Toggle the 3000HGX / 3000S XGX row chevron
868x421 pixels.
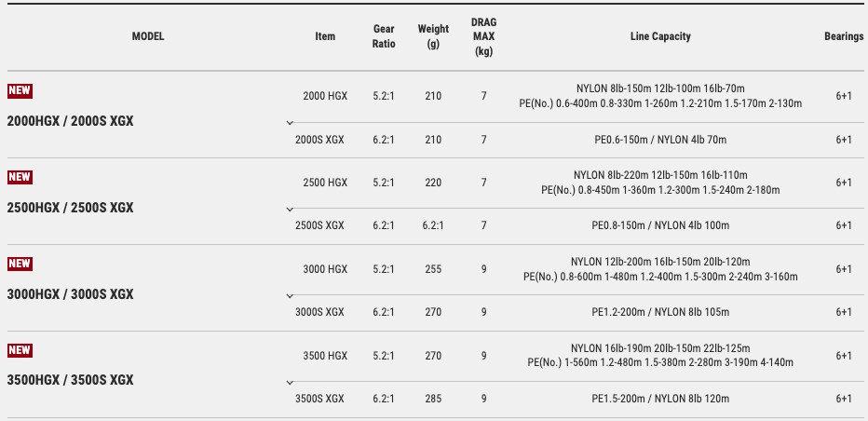(x=290, y=295)
